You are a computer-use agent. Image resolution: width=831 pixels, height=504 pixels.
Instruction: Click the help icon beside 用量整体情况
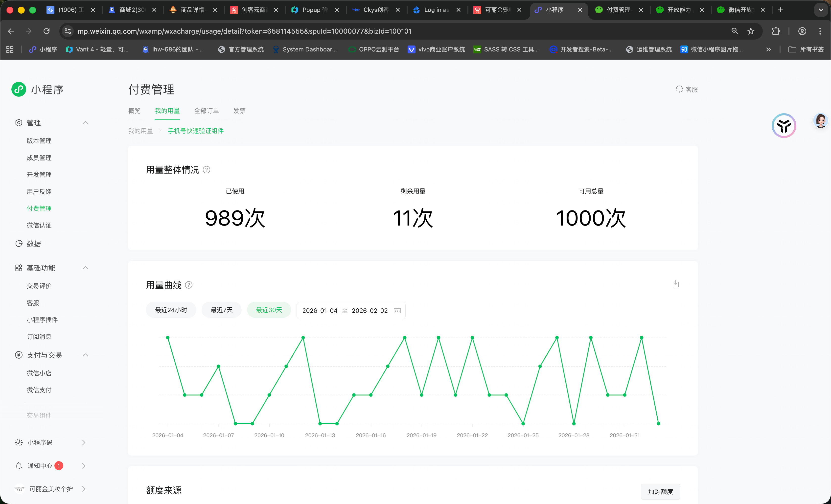(207, 170)
